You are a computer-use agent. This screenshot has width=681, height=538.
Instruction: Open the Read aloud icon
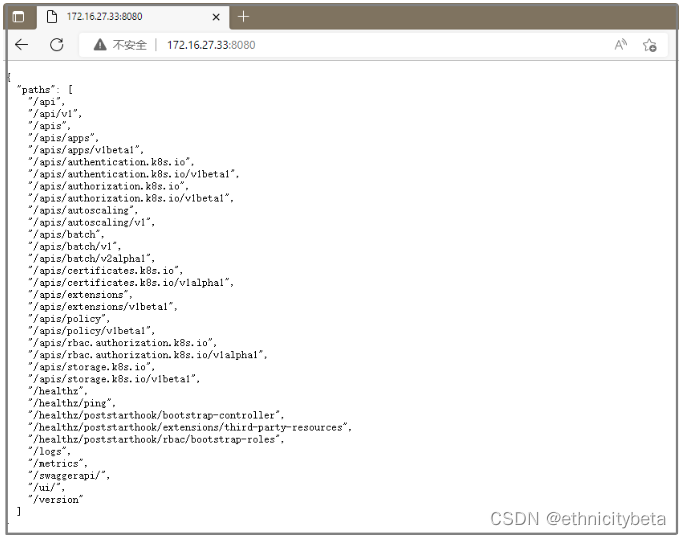pos(621,44)
